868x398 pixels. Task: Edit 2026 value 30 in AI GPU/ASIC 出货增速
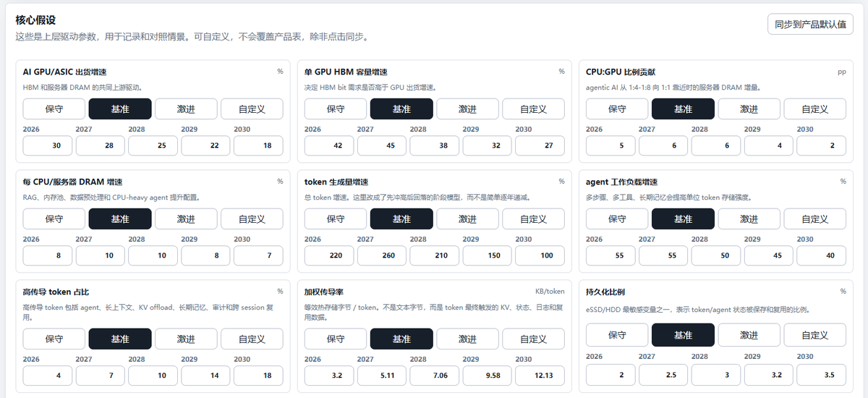point(48,145)
